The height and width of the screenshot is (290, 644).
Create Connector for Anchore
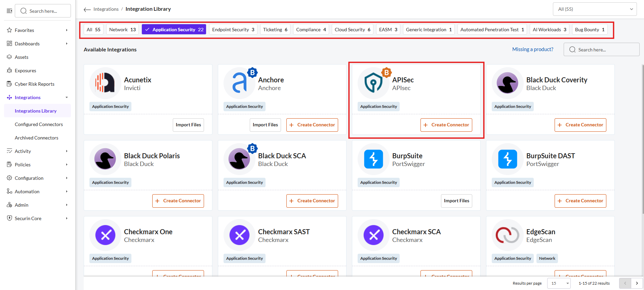pos(312,125)
